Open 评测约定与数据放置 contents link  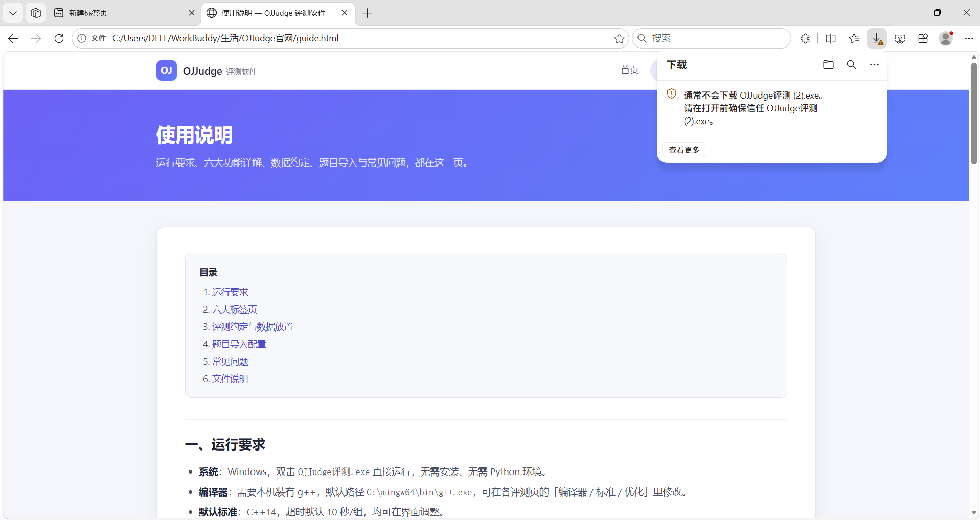[x=253, y=326]
